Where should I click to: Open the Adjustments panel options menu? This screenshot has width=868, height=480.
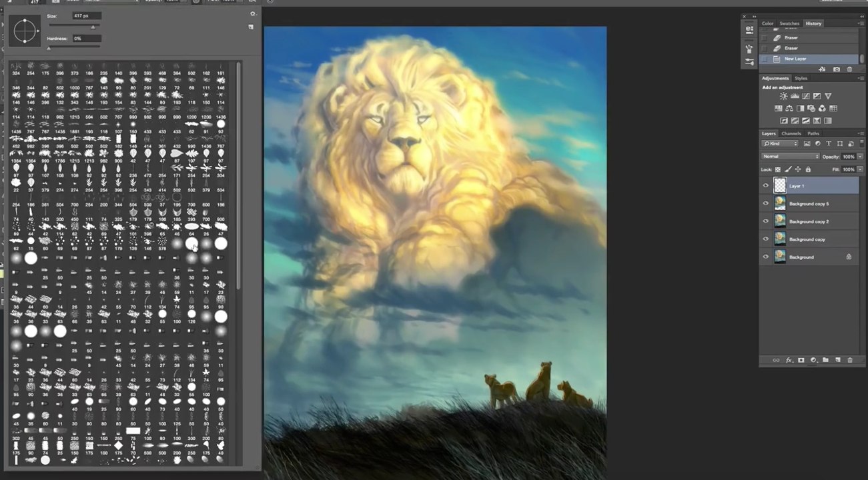pyautogui.click(x=861, y=78)
